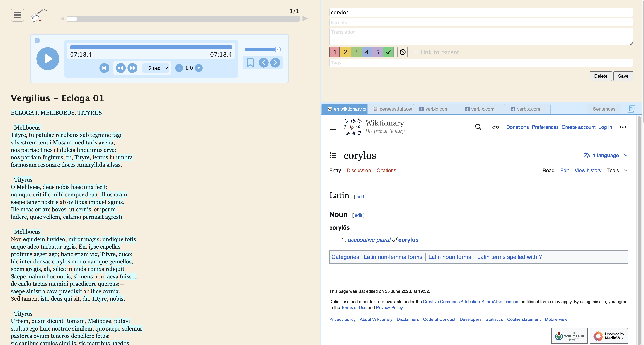Add an audio bookmark
Screen dimensions: 644x345
click(250, 62)
